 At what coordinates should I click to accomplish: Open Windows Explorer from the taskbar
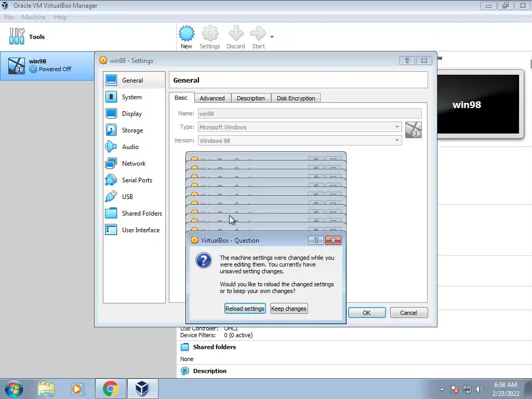[x=46, y=389]
